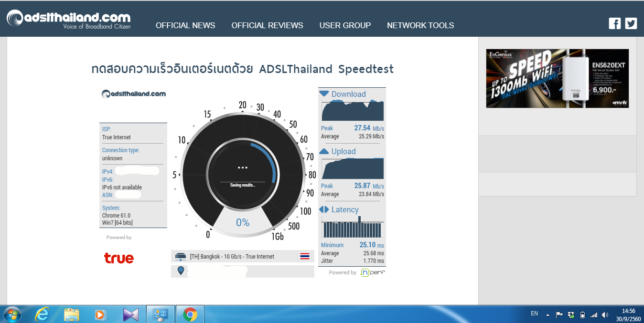The width and height of the screenshot is (644, 323).
Task: Open the Visual Studio taskbar icon
Action: pyautogui.click(x=130, y=314)
